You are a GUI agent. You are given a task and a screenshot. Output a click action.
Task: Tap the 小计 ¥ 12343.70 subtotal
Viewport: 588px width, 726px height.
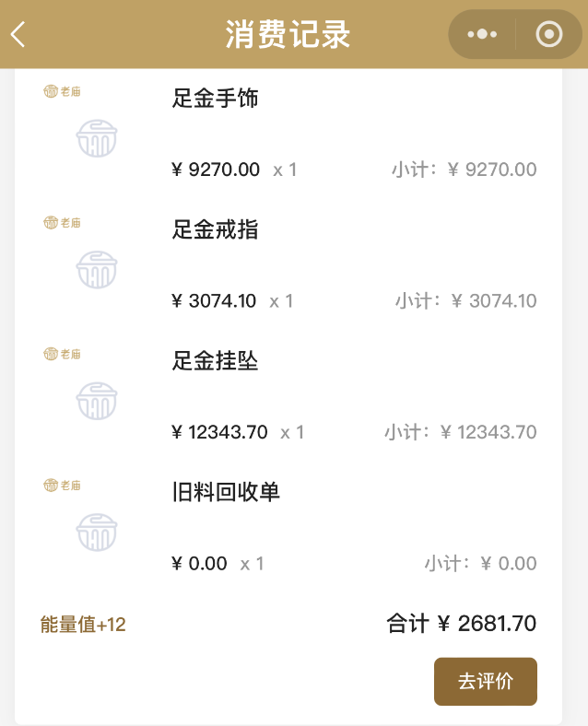pos(460,432)
